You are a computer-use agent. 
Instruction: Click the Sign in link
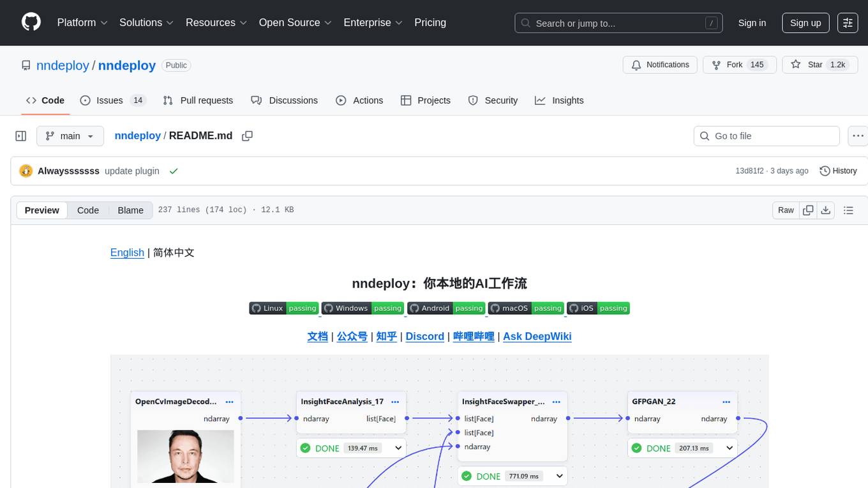(752, 23)
